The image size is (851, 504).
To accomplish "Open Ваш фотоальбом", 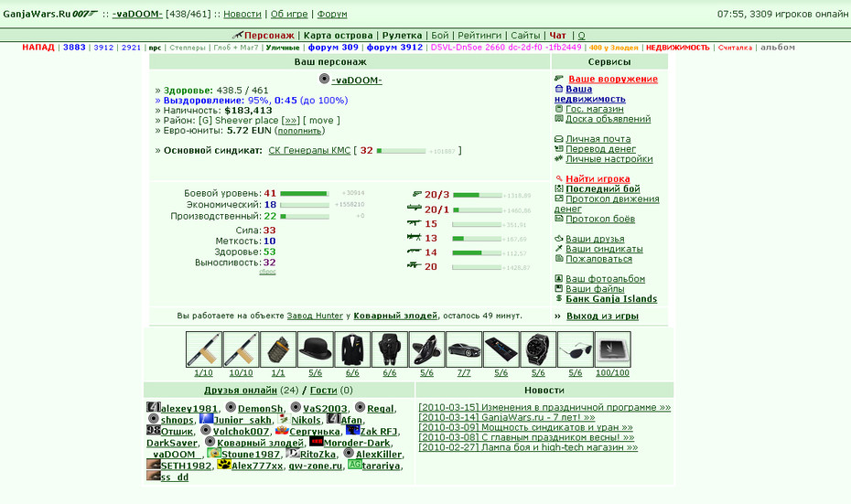I will pyautogui.click(x=605, y=278).
